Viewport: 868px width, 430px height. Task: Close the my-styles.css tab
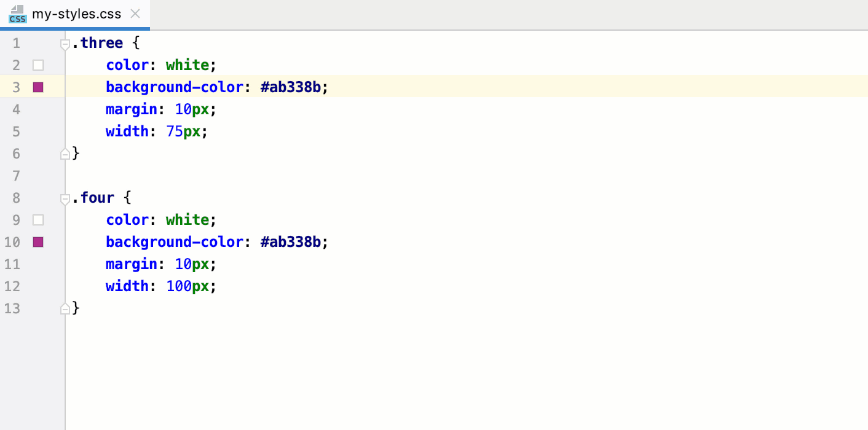[135, 14]
